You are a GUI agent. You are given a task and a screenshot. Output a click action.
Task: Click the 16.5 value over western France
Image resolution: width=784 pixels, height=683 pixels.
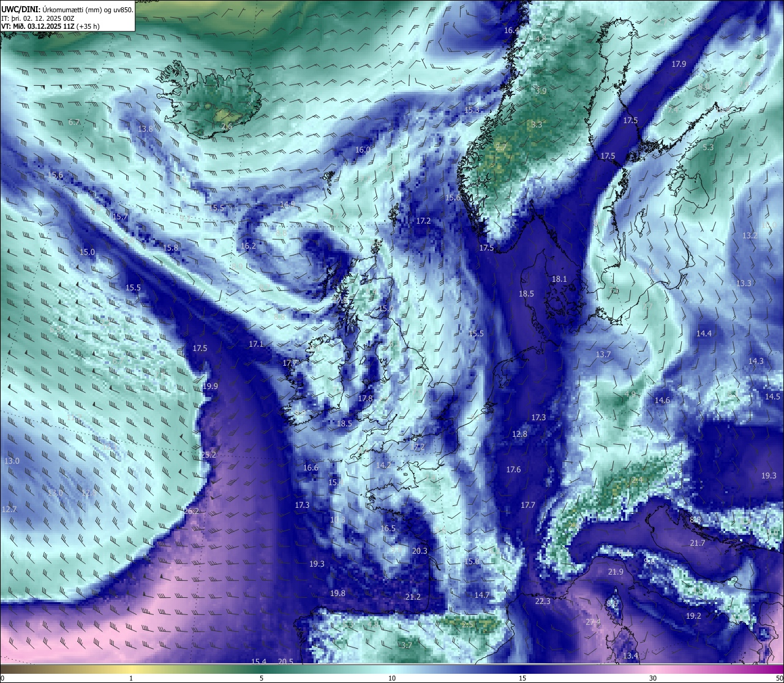pos(388,528)
